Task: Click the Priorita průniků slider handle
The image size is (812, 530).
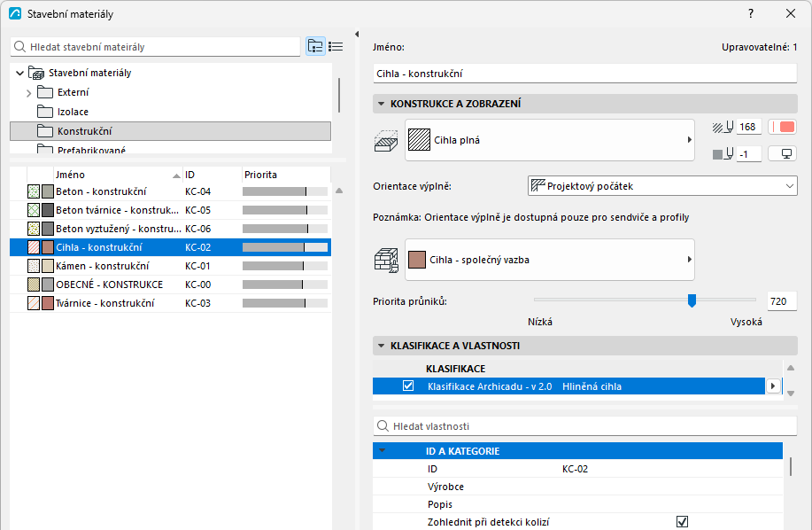Action: tap(692, 300)
